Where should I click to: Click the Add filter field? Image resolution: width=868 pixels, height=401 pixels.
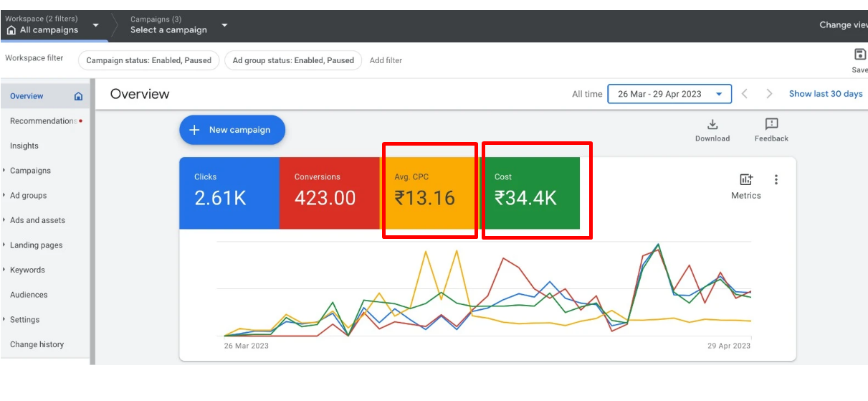(x=386, y=60)
